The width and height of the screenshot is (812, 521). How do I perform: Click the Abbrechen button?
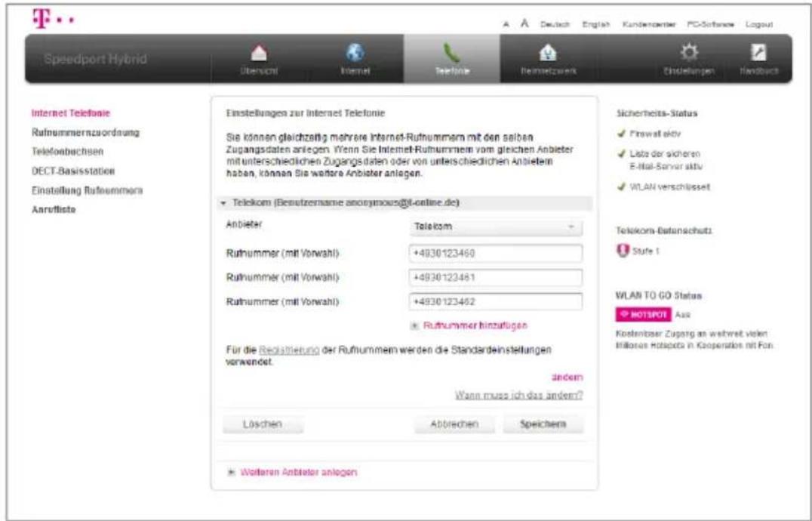tap(455, 424)
